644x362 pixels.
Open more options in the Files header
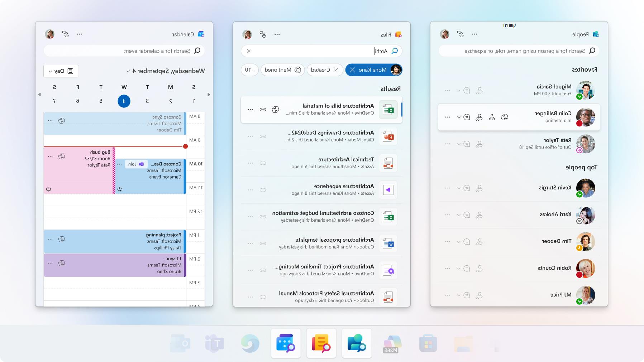pyautogui.click(x=277, y=34)
